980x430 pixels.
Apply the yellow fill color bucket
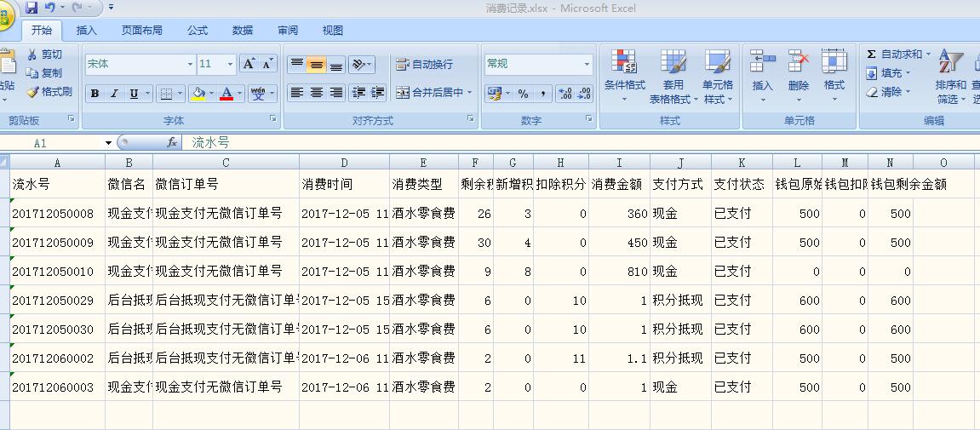198,94
